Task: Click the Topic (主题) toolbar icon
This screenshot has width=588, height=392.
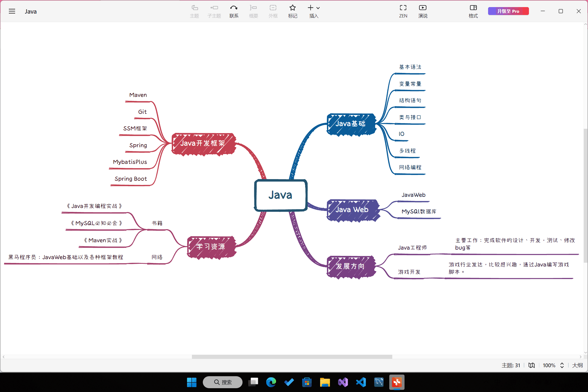Action: tap(194, 11)
